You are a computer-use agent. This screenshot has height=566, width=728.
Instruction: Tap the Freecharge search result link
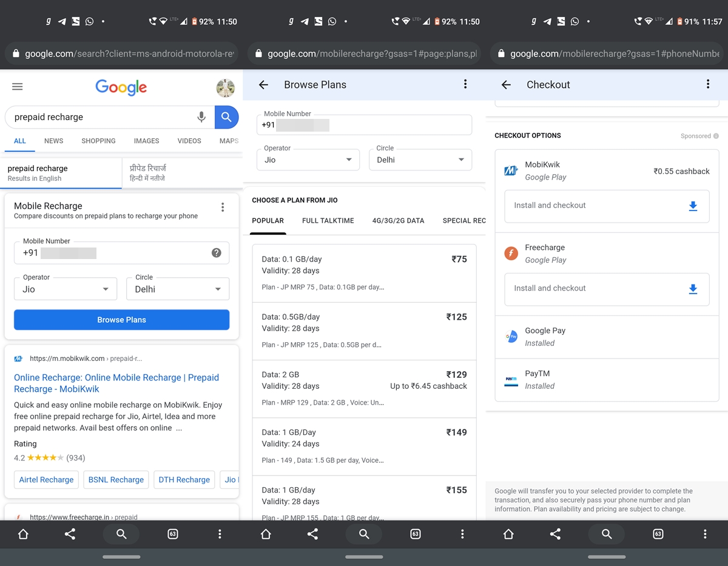click(x=84, y=517)
